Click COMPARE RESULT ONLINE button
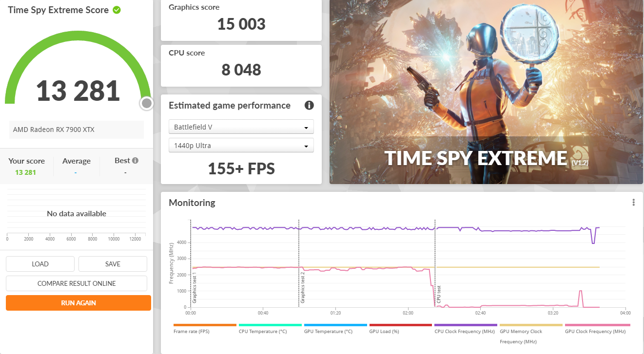Viewport: 644px width, 354px height. pyautogui.click(x=77, y=283)
